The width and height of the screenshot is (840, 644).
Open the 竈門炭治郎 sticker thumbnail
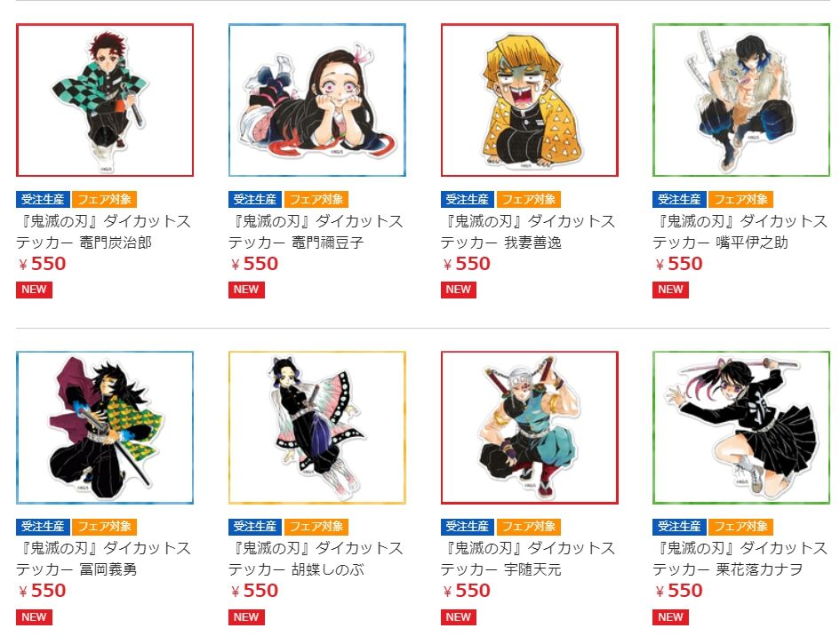[x=105, y=100]
